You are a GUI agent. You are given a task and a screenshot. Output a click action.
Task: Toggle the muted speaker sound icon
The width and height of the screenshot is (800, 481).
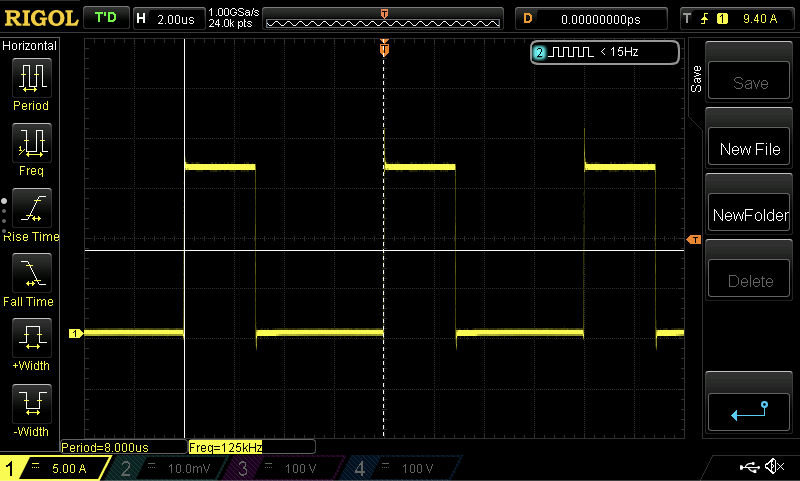tap(773, 467)
